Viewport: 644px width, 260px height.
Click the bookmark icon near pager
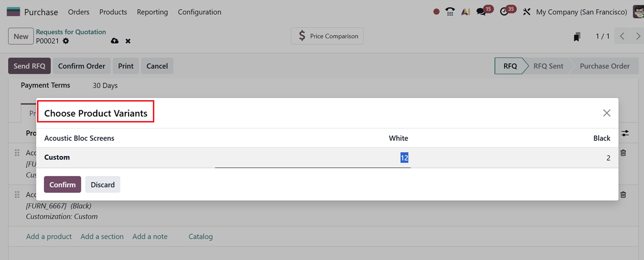(577, 36)
